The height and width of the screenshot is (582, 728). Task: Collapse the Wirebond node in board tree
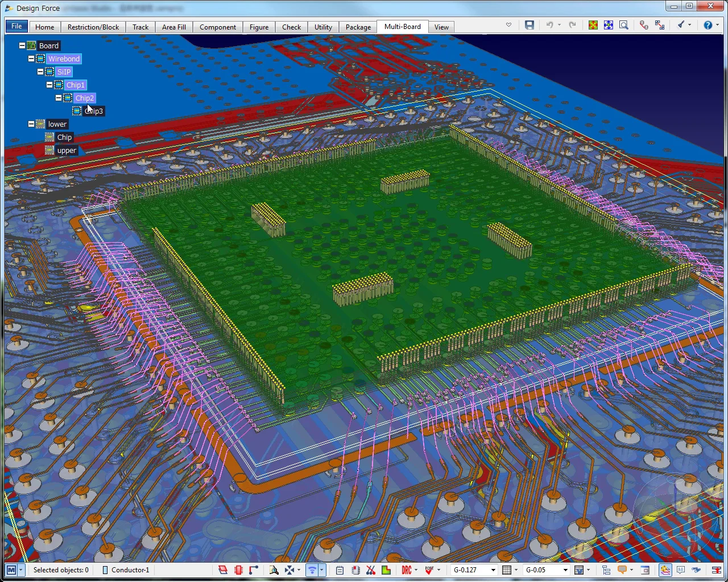point(31,59)
